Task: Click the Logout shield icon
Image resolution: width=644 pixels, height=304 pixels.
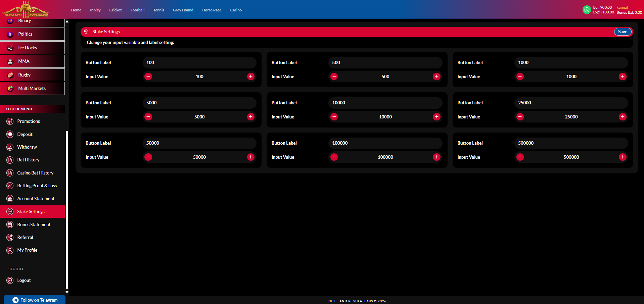Action: coord(10,280)
